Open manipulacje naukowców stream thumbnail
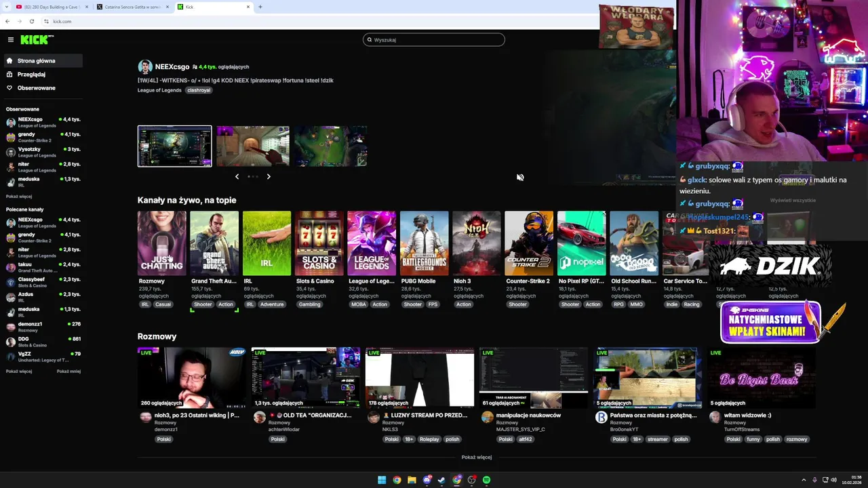868x488 pixels. click(534, 378)
